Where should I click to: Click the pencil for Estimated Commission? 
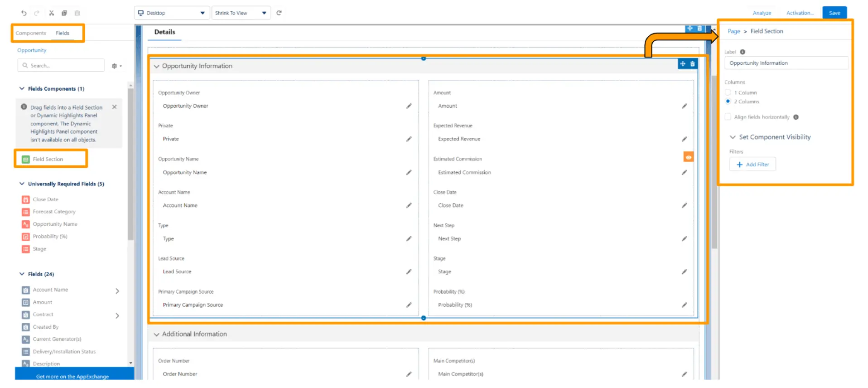684,172
